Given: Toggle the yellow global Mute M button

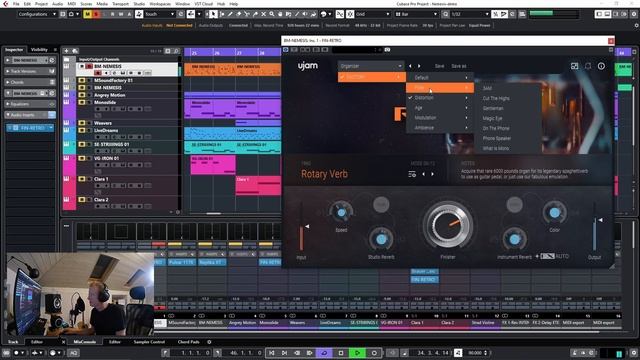Looking at the screenshot, I should click(x=87, y=14).
